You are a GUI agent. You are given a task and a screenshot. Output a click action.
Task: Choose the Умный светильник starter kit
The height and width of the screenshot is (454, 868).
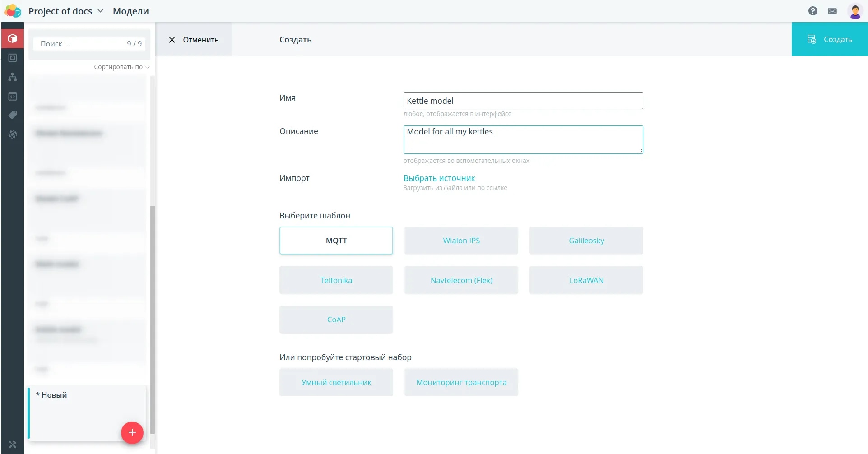click(336, 382)
